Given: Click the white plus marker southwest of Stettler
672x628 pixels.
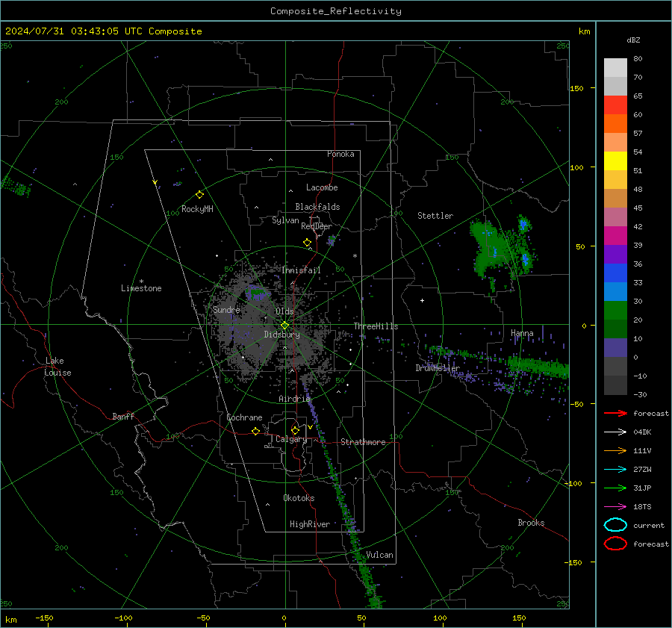Looking at the screenshot, I should click(422, 300).
